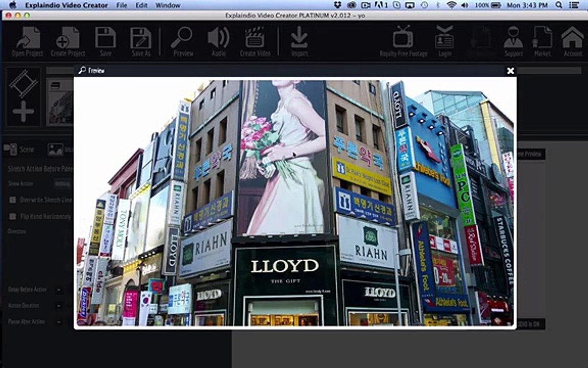
Task: Click the Import download icon
Action: coord(299,41)
